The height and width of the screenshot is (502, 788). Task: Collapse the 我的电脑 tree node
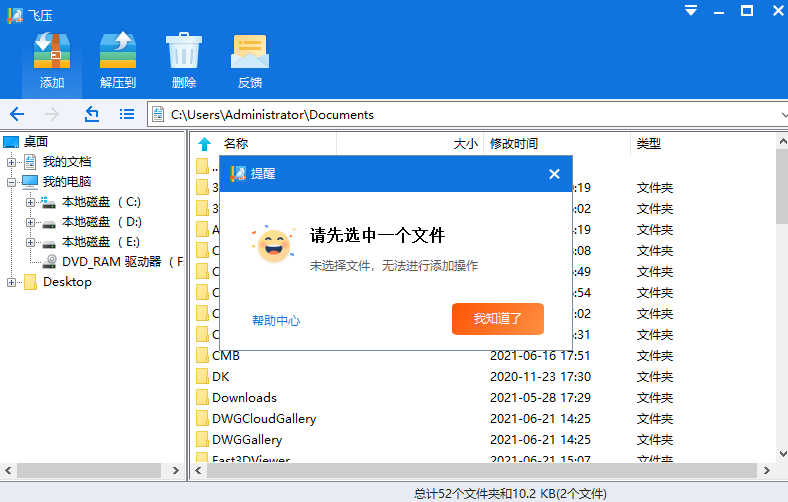pyautogui.click(x=11, y=182)
